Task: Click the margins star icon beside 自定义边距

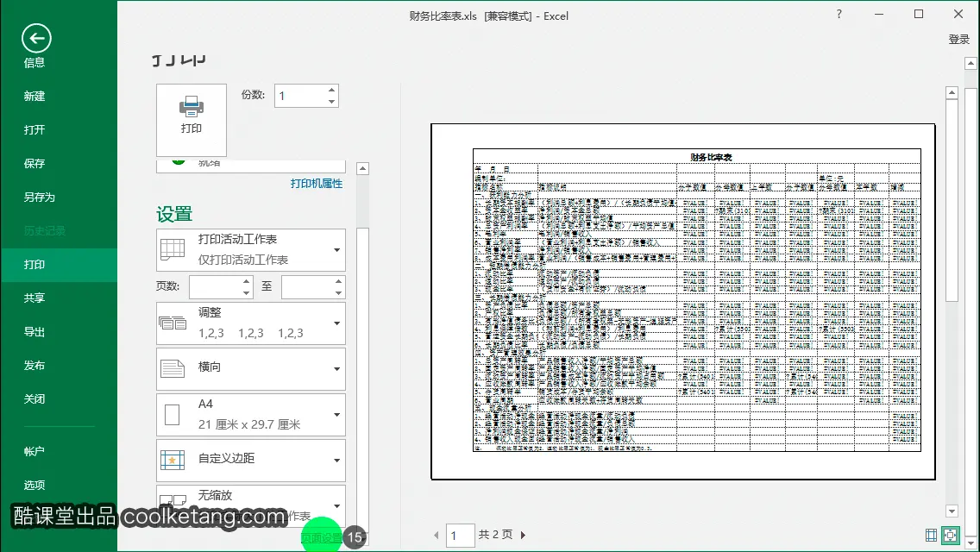Action: coord(173,460)
